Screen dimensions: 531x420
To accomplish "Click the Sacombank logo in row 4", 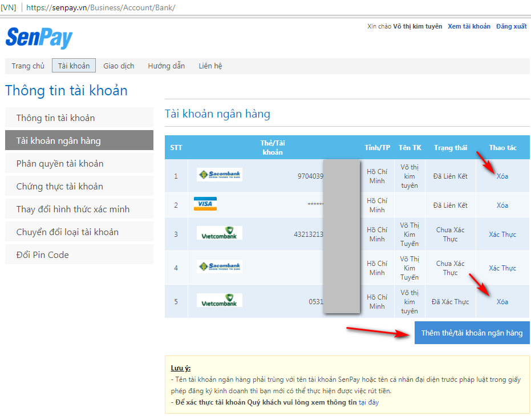I will 220,267.
